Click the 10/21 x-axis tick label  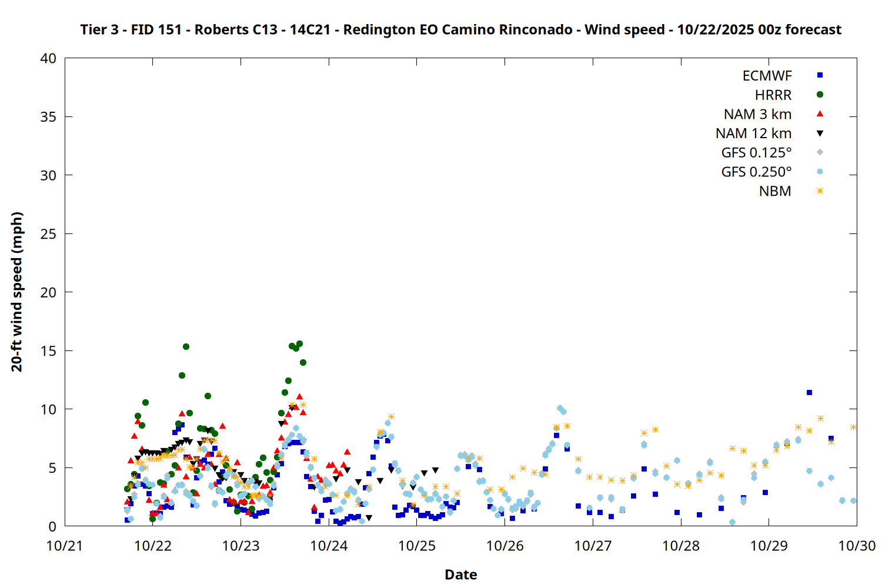pos(65,546)
